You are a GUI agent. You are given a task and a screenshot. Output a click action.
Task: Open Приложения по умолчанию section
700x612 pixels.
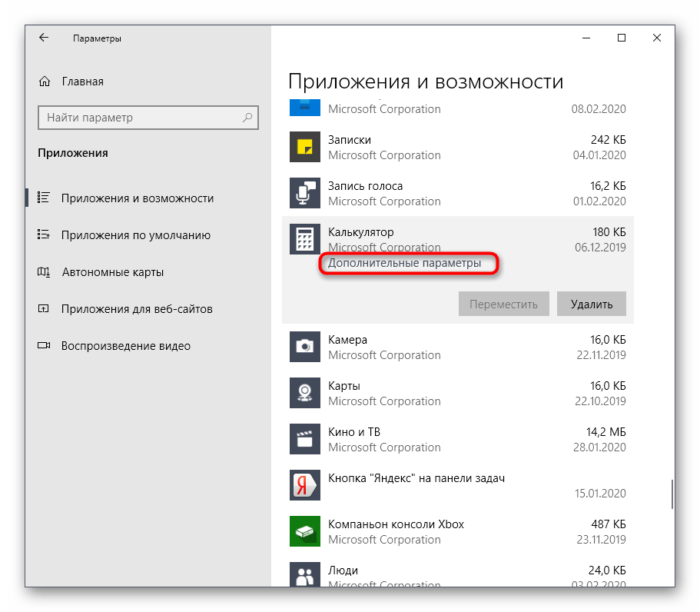[x=136, y=235]
